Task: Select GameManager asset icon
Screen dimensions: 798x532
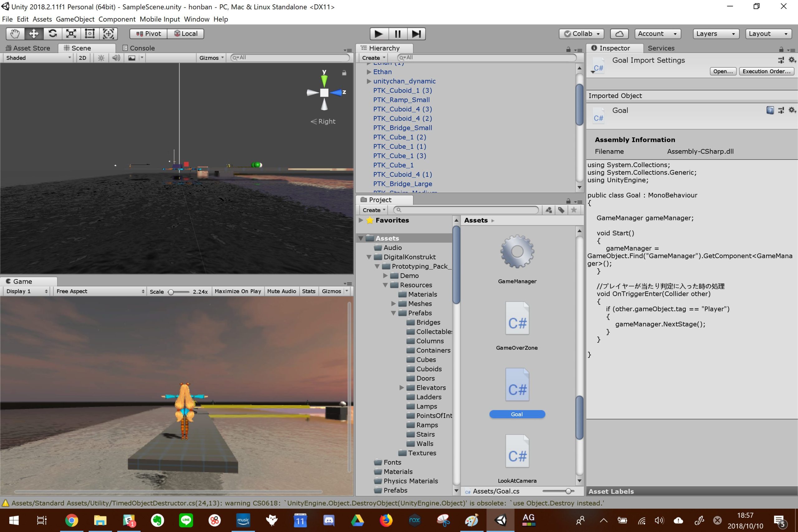Action: click(517, 252)
